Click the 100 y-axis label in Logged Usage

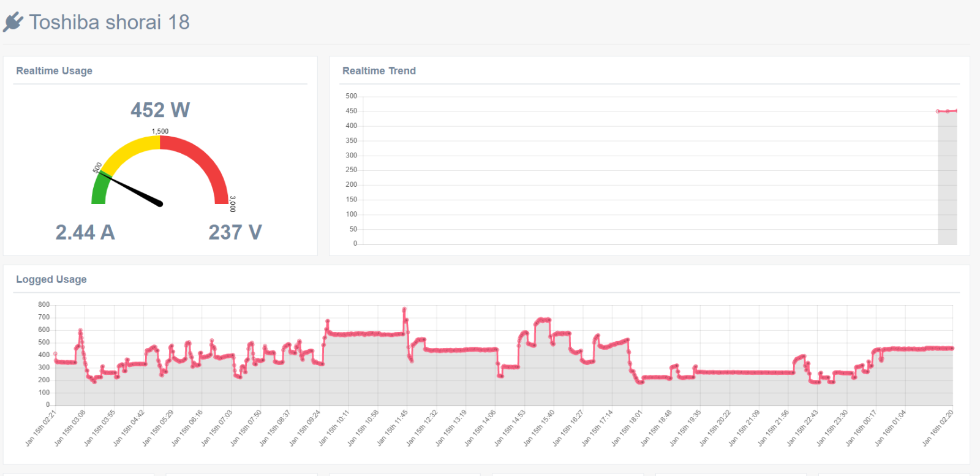tap(44, 393)
